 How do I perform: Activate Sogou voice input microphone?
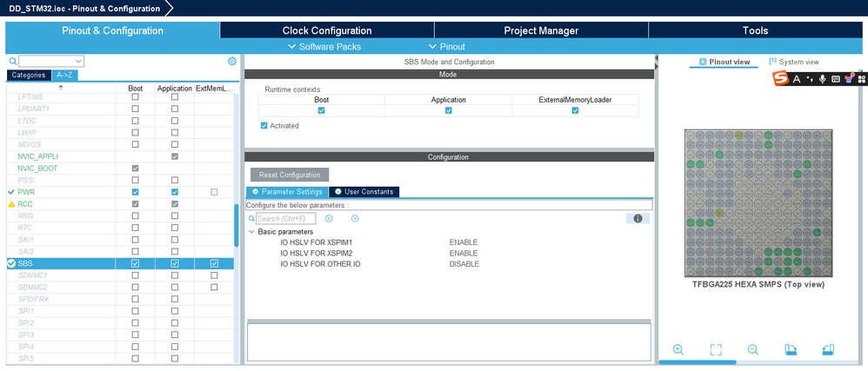coord(823,79)
